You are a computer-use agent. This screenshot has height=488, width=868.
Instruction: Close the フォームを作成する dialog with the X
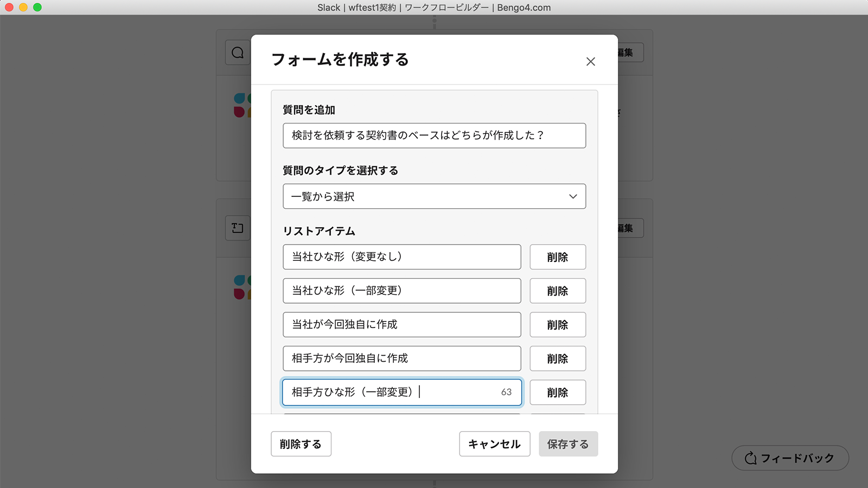click(590, 62)
